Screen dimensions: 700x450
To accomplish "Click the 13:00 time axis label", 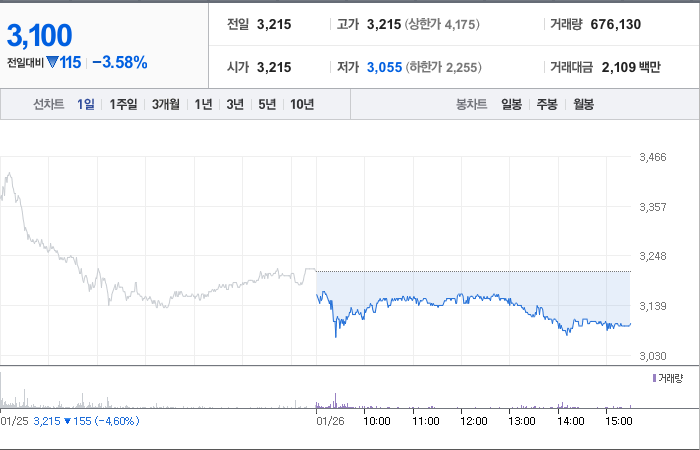I will (x=522, y=421).
